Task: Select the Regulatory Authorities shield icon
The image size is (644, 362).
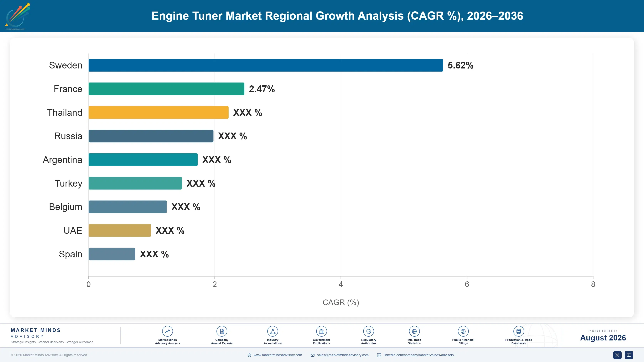Action: point(368,331)
